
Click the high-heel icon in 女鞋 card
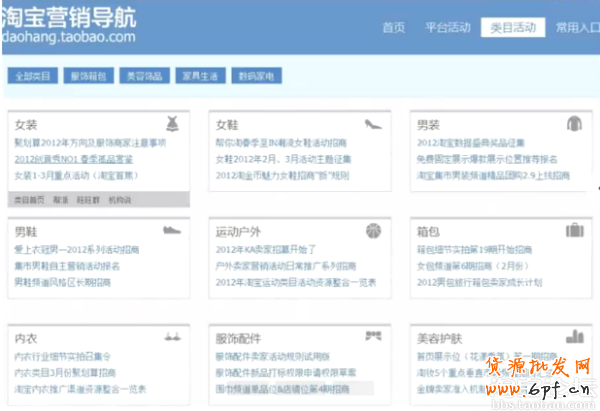(373, 125)
